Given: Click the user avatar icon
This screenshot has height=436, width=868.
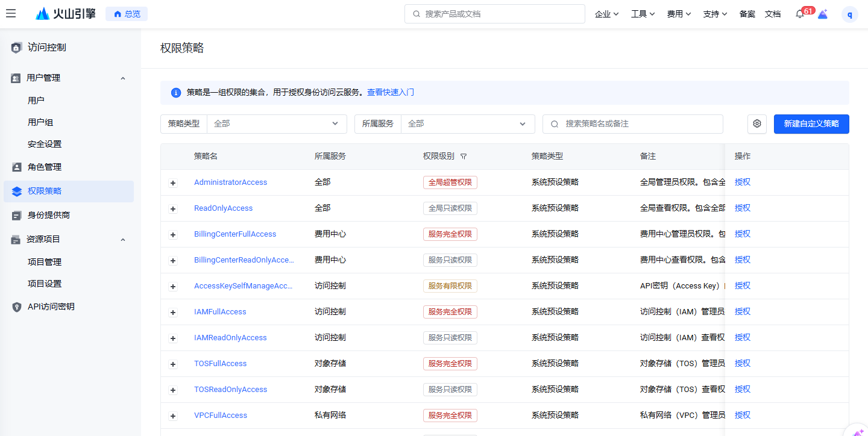Looking at the screenshot, I should [x=849, y=14].
